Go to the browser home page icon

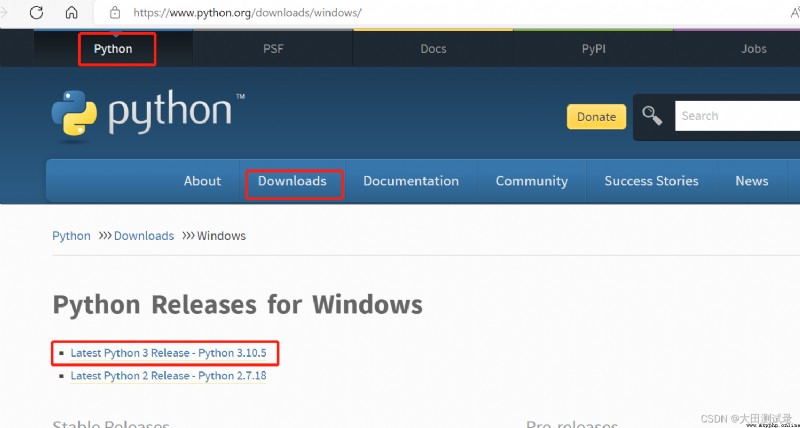(71, 12)
